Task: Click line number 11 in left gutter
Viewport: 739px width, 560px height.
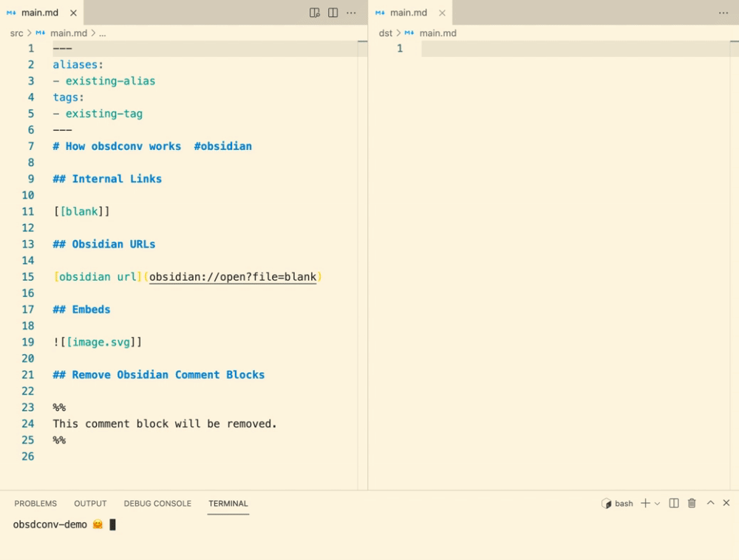Action: point(28,211)
